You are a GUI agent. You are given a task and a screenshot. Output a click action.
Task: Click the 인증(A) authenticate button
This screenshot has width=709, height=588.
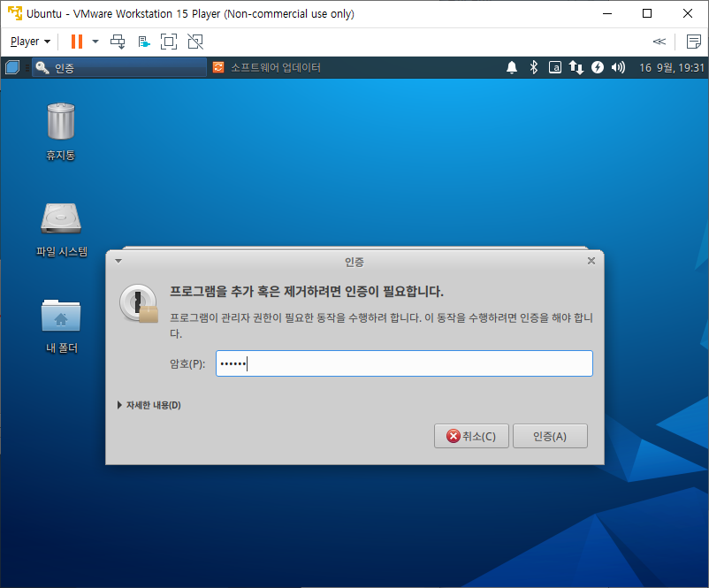(x=550, y=436)
